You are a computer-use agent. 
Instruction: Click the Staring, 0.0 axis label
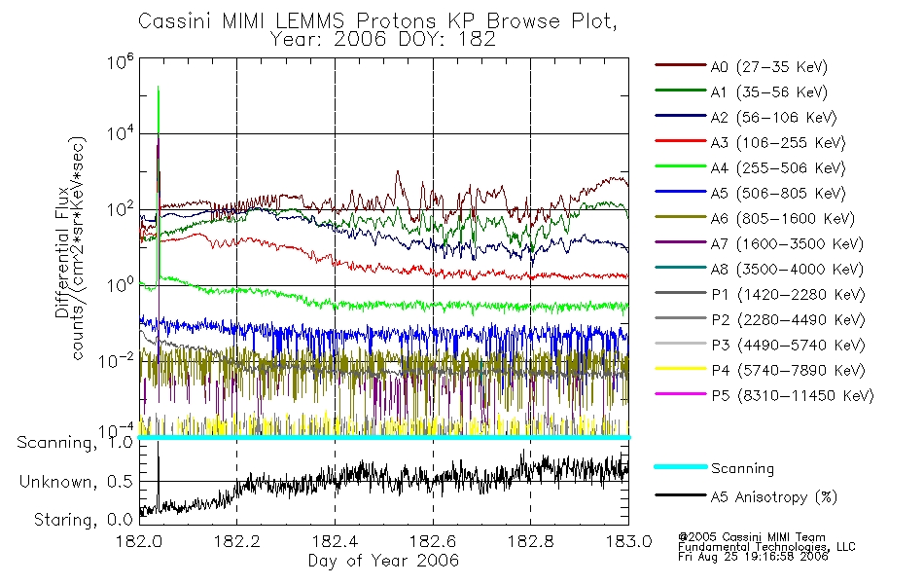pyautogui.click(x=83, y=520)
